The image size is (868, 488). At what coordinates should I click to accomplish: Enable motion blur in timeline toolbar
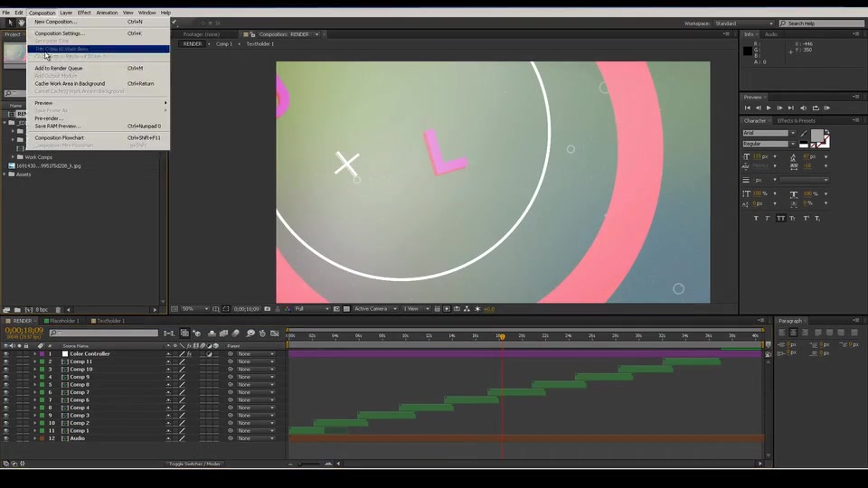coord(236,333)
